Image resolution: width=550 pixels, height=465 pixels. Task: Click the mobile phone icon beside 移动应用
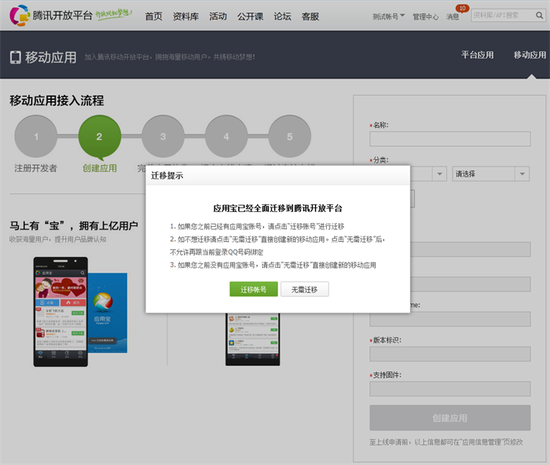click(x=15, y=57)
